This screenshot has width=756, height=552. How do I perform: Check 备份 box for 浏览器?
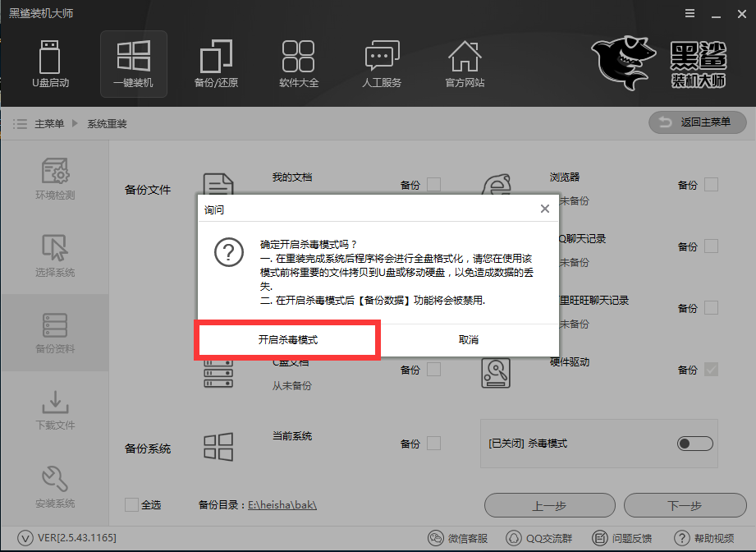pos(711,184)
